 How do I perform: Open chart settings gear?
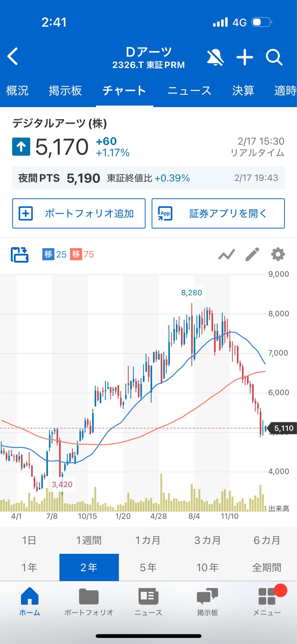point(278,255)
